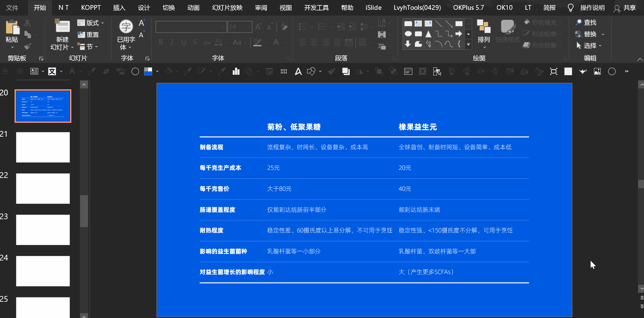The width and height of the screenshot is (644, 318).
Task: Open the bullet list dropdown arrow
Action: point(312,27)
